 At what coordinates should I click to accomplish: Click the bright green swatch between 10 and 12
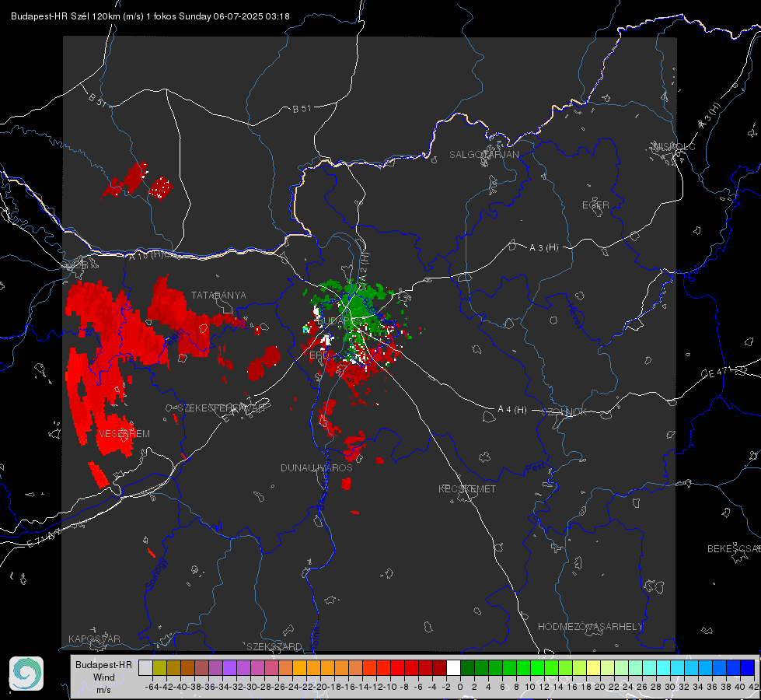click(537, 667)
